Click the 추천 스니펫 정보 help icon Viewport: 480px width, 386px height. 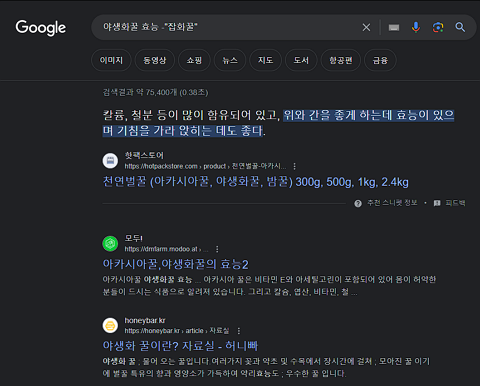(358, 203)
